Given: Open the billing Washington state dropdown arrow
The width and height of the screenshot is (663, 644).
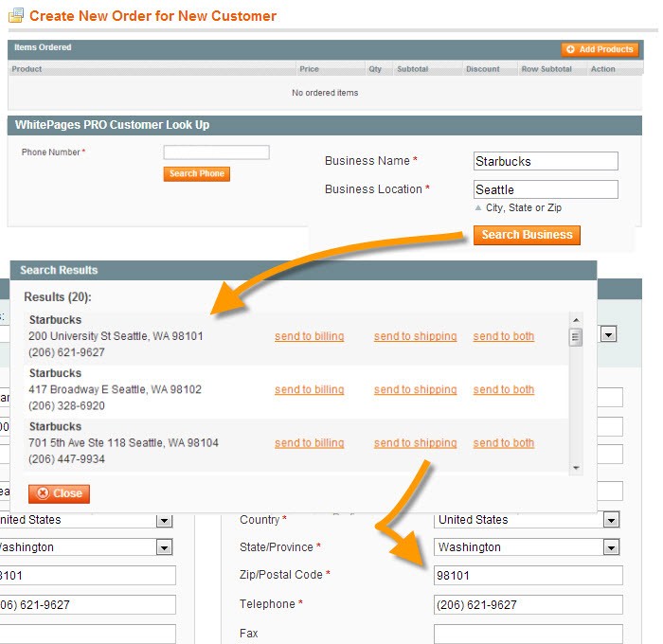Looking at the screenshot, I should (x=165, y=547).
